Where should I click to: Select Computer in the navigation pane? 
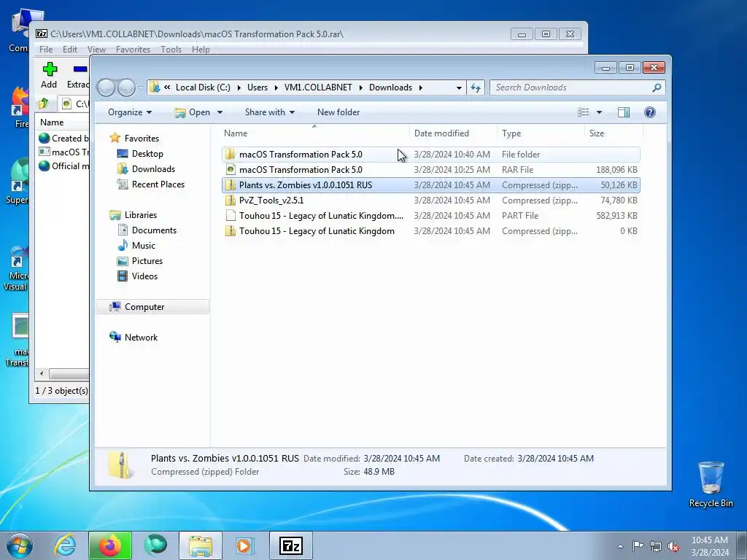152,307
